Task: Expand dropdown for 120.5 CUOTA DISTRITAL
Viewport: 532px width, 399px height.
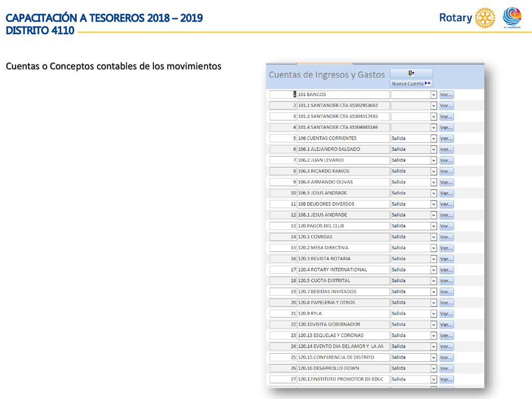Action: (434, 281)
